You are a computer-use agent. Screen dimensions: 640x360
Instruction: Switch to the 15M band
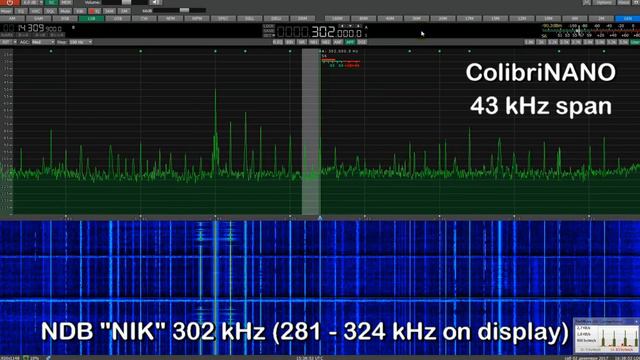tap(496, 18)
